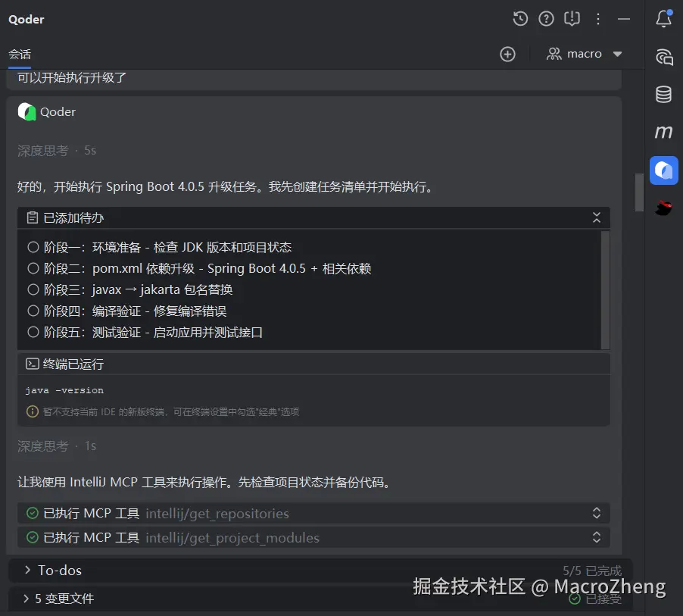Click the 已接受 accepted status
Image resolution: width=683 pixels, height=616 pixels.
pos(595,599)
